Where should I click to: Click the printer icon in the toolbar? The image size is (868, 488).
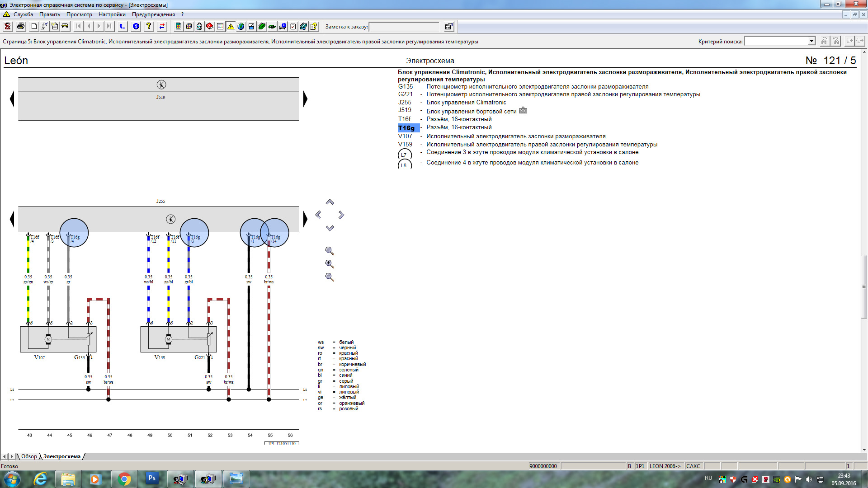coord(21,26)
